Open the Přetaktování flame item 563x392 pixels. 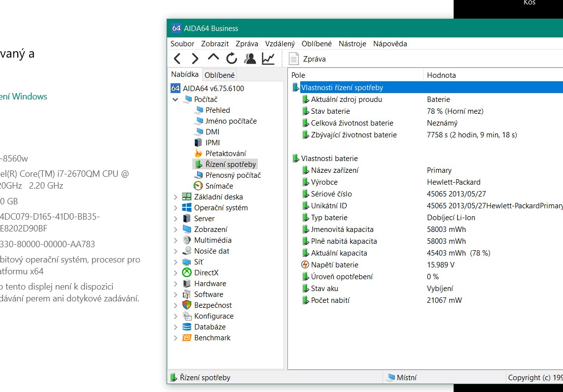point(225,154)
